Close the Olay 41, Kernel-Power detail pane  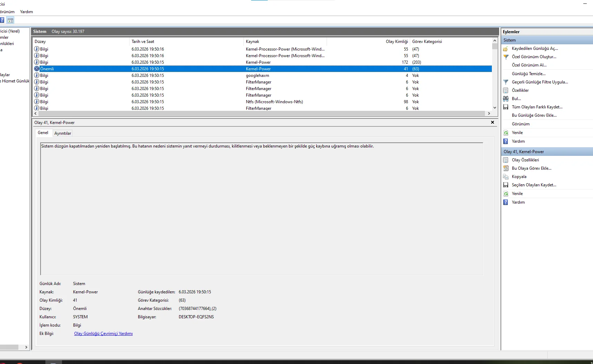[493, 122]
